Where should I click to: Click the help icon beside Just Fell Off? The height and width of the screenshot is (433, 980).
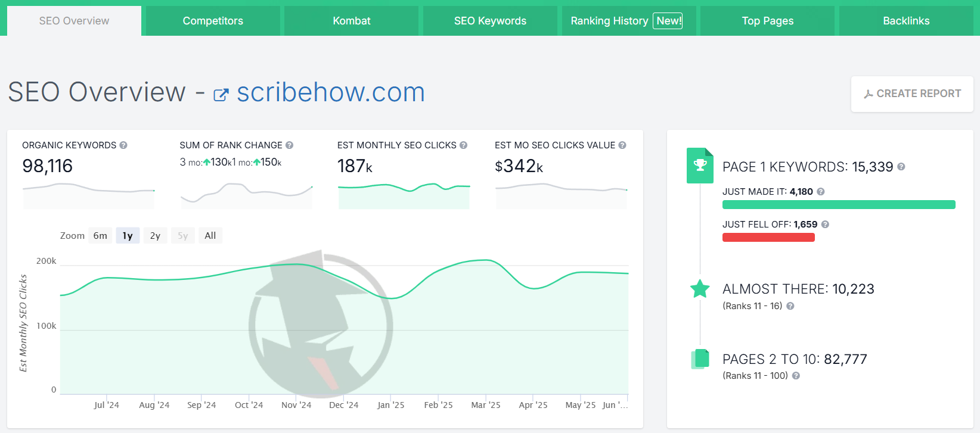825,225
